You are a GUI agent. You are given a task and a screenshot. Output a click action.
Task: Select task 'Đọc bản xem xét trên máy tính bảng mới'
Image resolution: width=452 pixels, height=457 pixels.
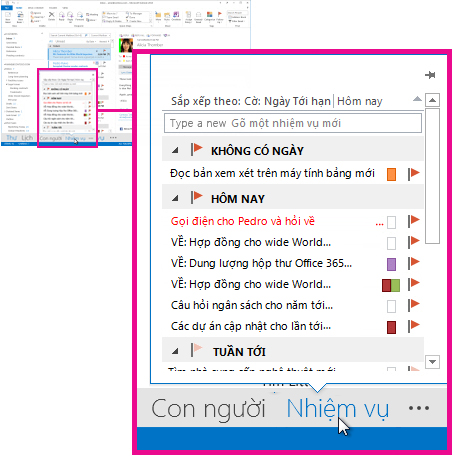pos(272,173)
